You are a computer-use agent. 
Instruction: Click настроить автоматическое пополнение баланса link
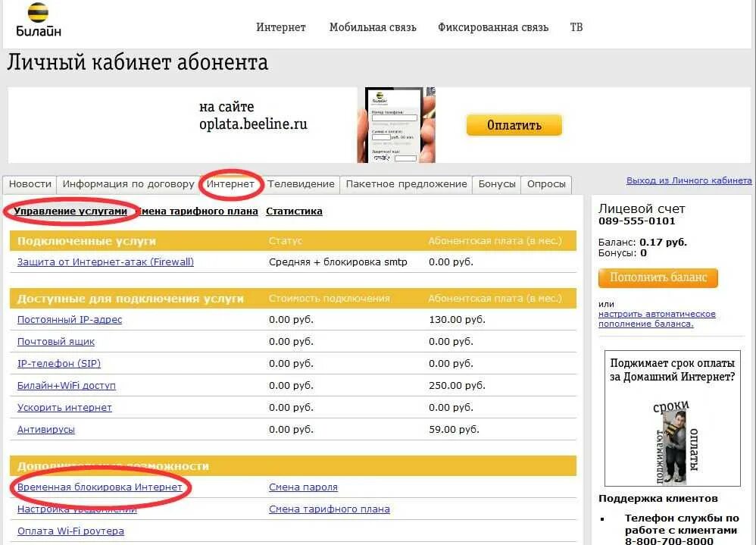tap(657, 319)
